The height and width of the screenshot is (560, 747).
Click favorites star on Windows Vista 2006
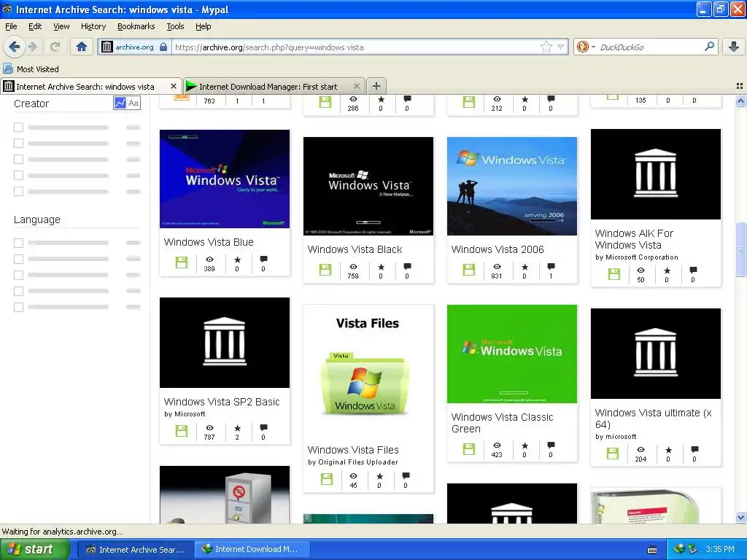pos(525,267)
